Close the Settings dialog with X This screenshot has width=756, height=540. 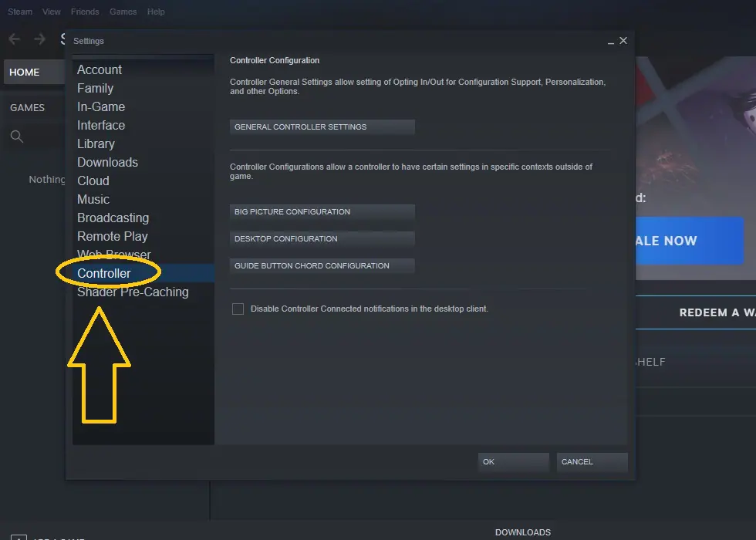coord(623,40)
